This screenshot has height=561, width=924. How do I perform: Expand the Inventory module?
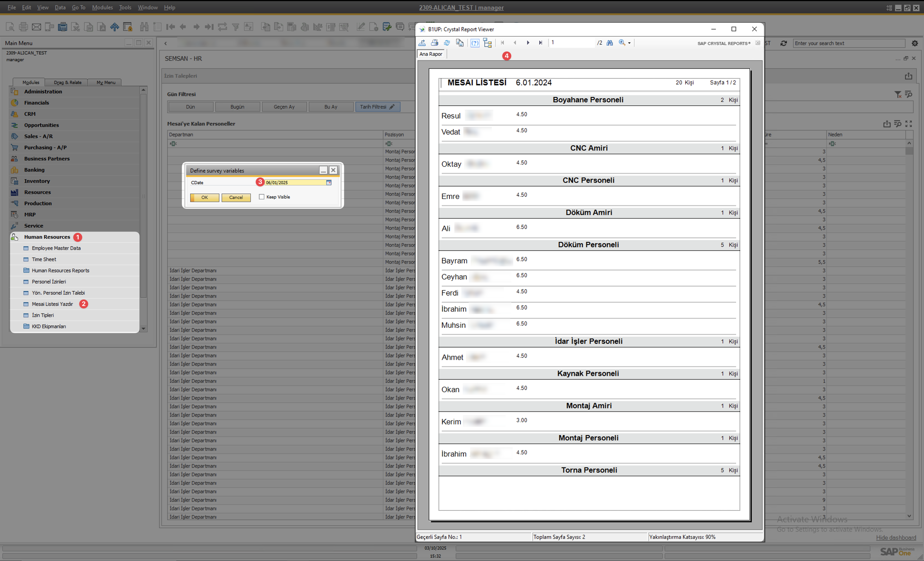tap(37, 181)
